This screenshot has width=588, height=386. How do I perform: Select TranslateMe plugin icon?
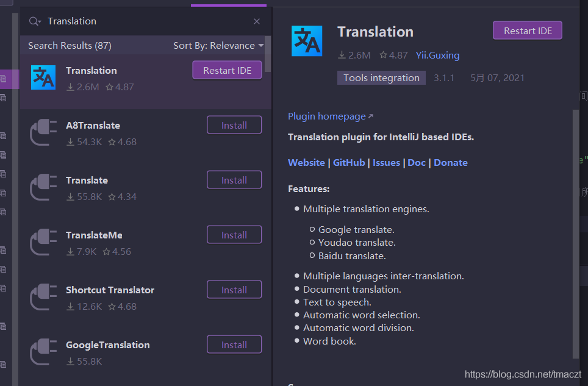pyautogui.click(x=43, y=242)
